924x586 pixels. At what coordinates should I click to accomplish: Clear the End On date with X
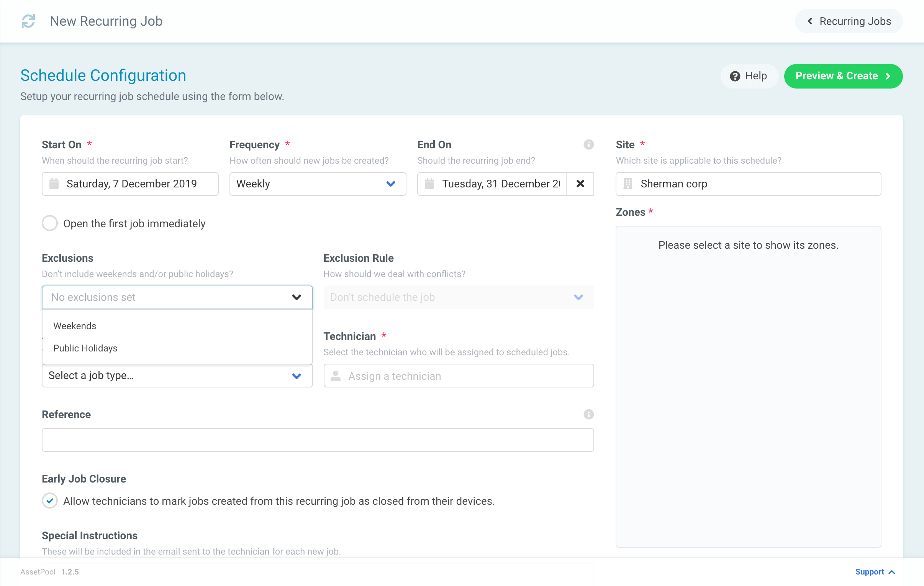pos(580,184)
